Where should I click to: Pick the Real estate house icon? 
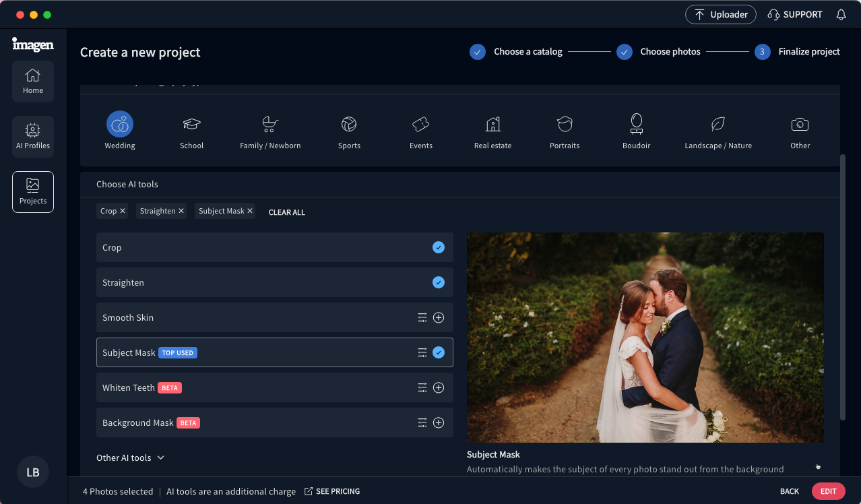click(492, 125)
